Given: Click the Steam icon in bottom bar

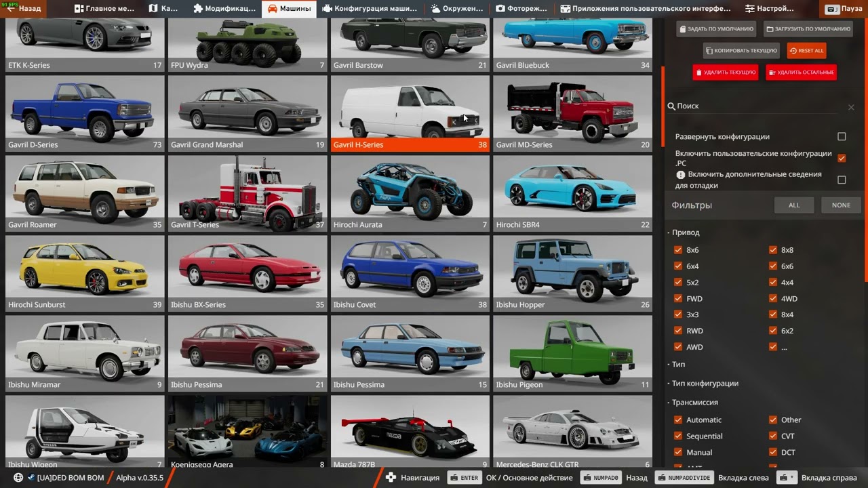Looking at the screenshot, I should click(x=31, y=478).
